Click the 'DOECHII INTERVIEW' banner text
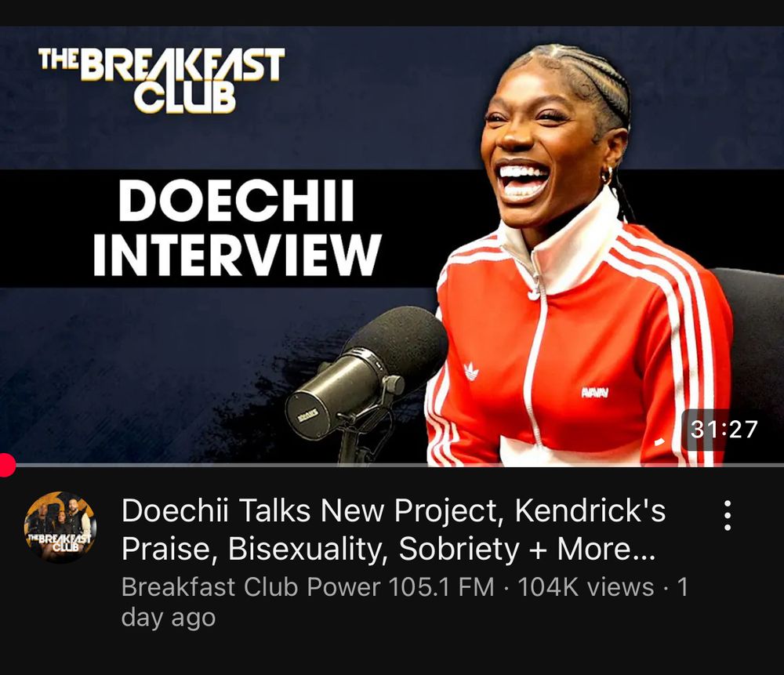Viewport: 784px width, 675px height. pos(237,227)
